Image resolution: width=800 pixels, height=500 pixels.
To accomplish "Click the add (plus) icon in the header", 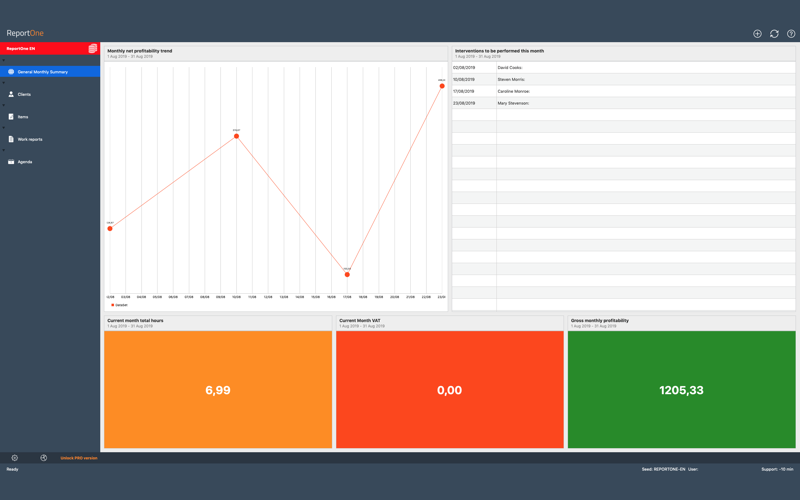I will point(757,34).
